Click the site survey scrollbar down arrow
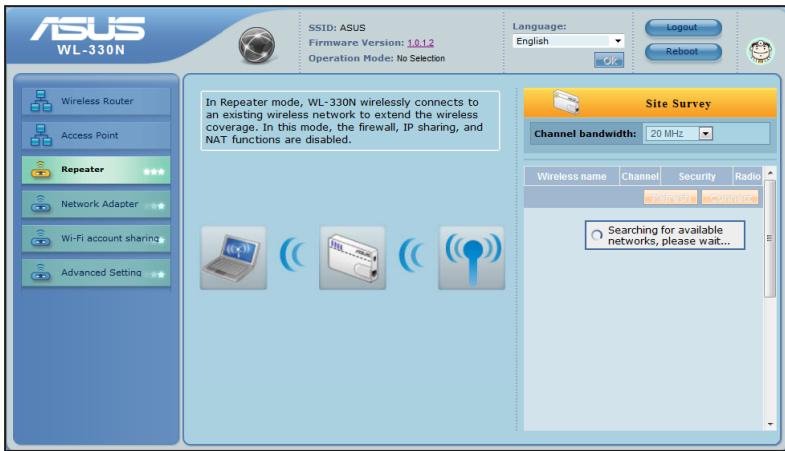Image resolution: width=785 pixels, height=451 pixels. (770, 424)
